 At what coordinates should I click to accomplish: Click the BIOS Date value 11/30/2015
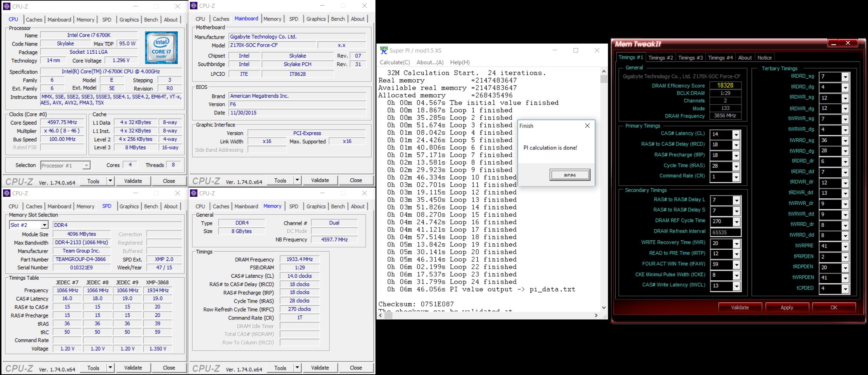pyautogui.click(x=297, y=113)
